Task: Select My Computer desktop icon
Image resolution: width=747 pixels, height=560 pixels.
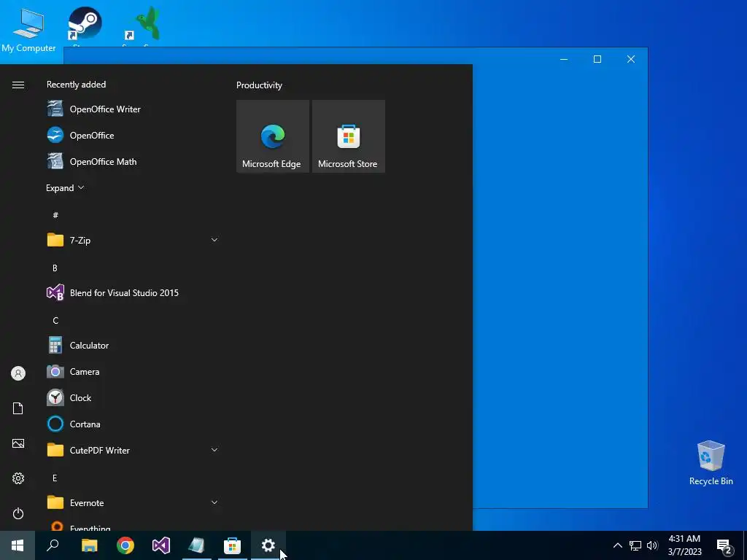Action: coord(28,29)
